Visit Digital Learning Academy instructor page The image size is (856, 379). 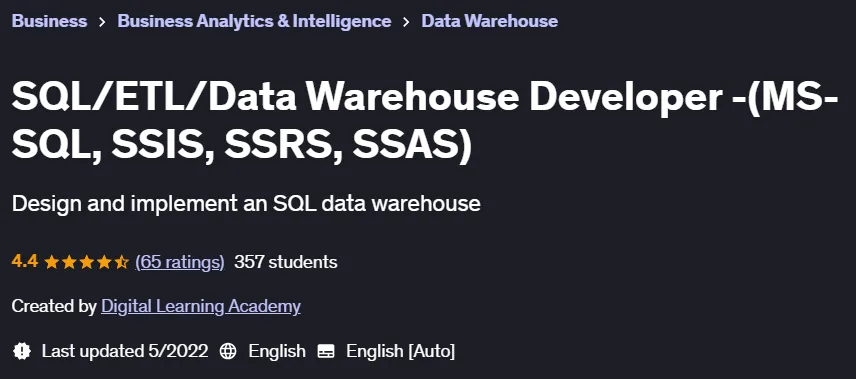pos(201,306)
